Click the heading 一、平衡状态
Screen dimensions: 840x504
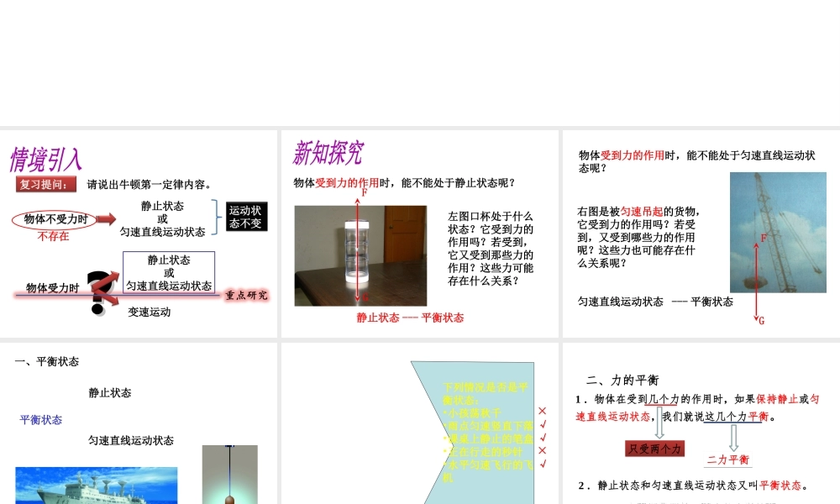[46, 361]
